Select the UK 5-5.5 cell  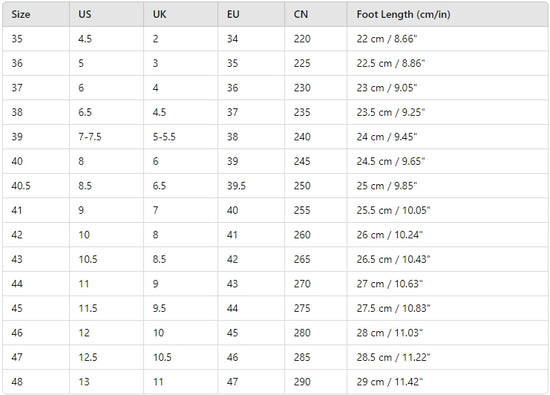[x=181, y=137]
